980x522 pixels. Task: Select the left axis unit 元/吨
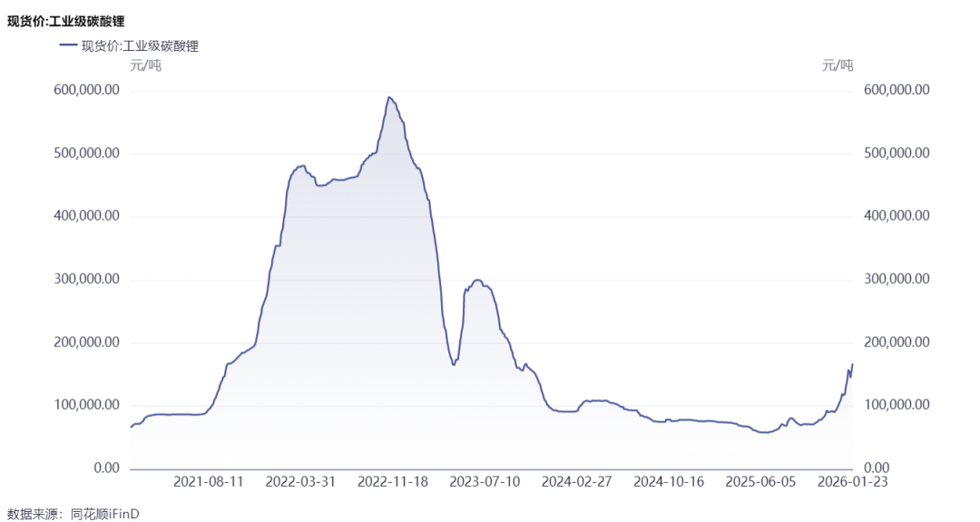145,65
